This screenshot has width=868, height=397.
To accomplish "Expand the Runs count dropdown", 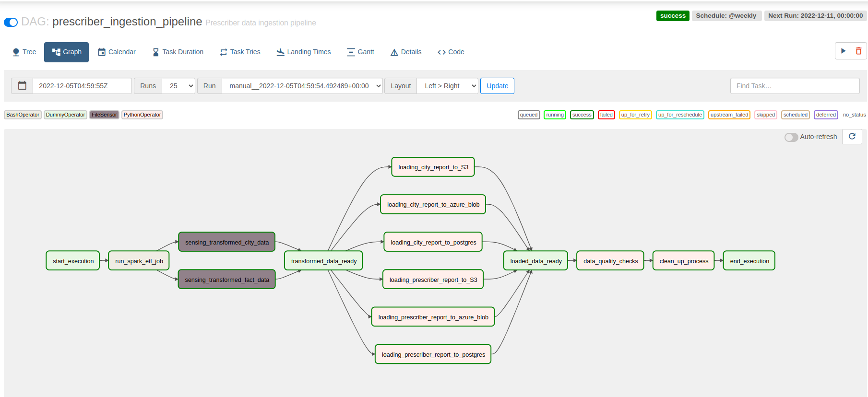I will pyautogui.click(x=178, y=86).
